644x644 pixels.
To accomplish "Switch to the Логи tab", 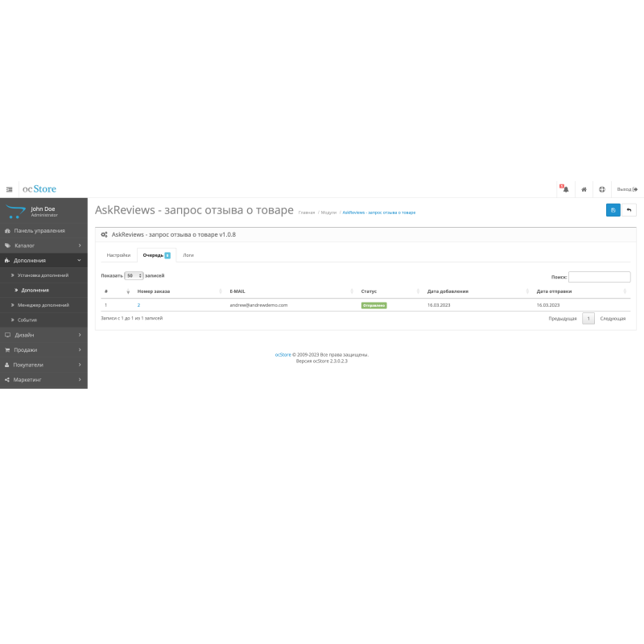I will (188, 254).
